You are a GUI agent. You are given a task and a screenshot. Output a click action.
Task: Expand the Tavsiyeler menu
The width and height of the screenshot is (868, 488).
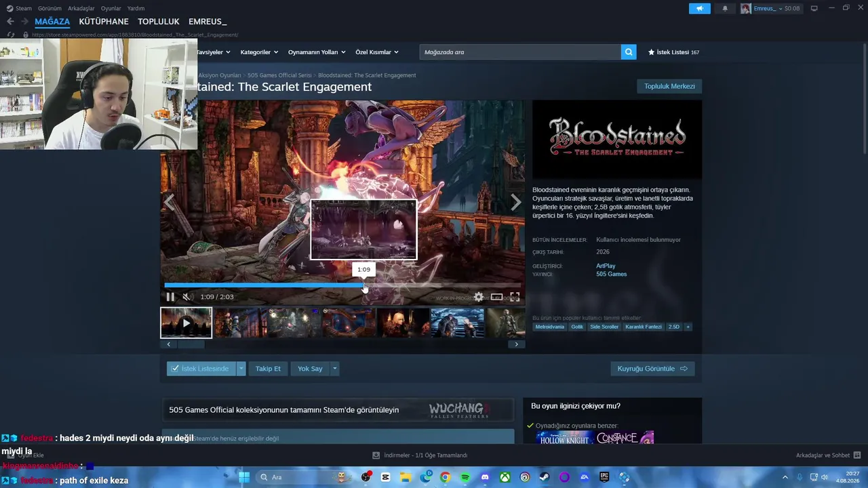[214, 52]
